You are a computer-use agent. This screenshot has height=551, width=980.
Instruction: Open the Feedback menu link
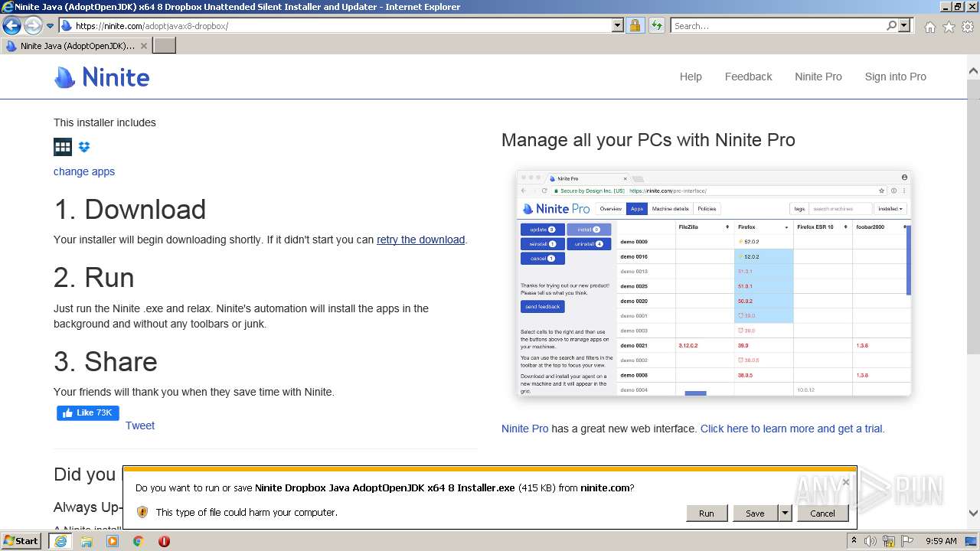748,77
